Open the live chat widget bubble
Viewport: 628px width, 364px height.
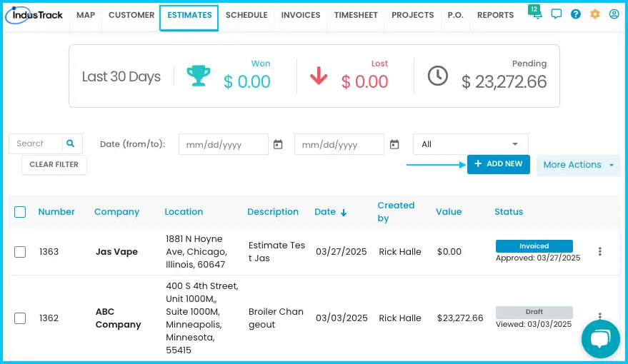pos(600,339)
